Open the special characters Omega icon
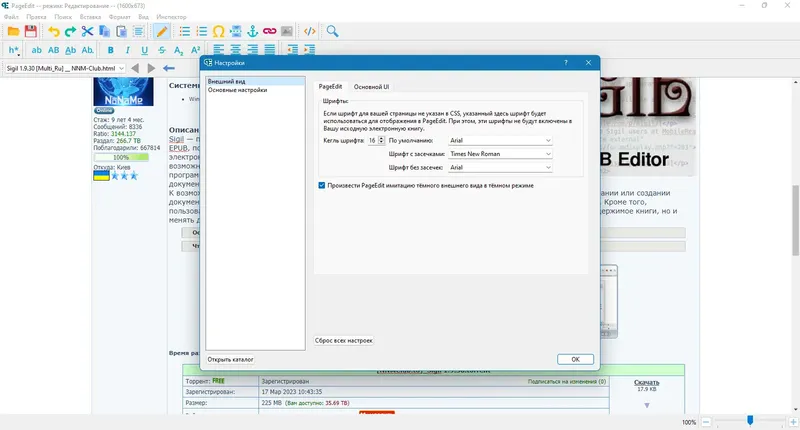This screenshot has height=430, width=800. 218,32
